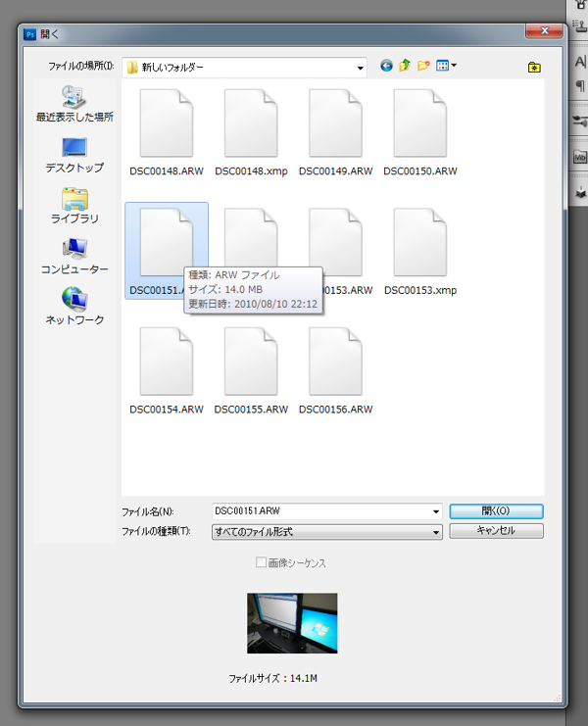Open the view menu icon
This screenshot has width=588, height=726.
click(x=446, y=66)
